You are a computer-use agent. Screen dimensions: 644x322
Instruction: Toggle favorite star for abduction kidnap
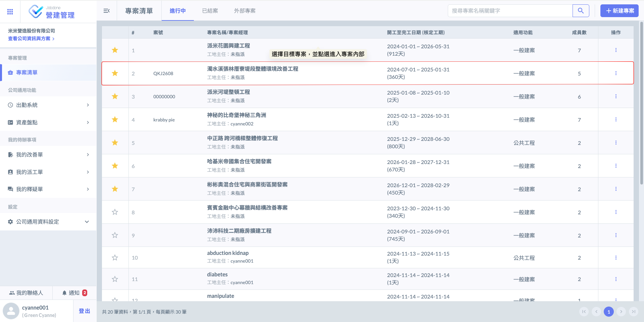(115, 258)
